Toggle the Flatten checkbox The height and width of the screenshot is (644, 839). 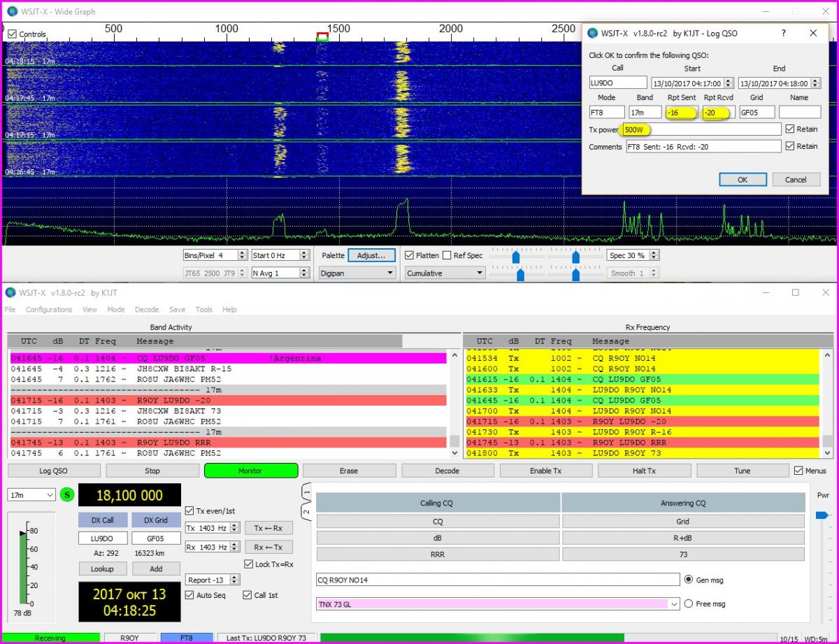[410, 255]
